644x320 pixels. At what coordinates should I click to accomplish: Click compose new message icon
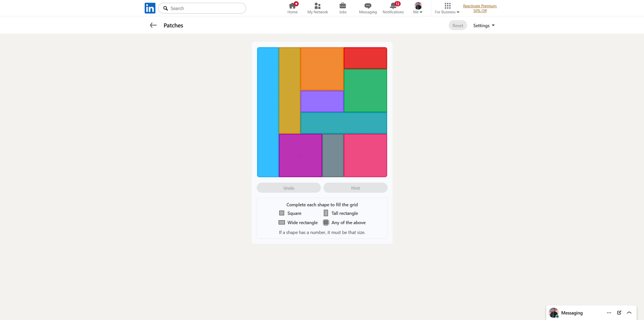point(619,313)
